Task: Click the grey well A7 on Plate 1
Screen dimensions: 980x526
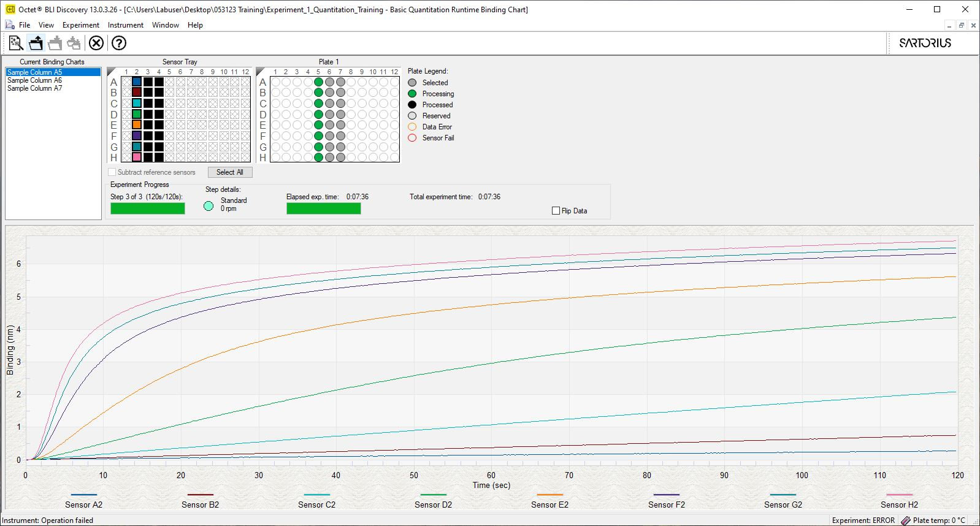Action: click(x=340, y=82)
